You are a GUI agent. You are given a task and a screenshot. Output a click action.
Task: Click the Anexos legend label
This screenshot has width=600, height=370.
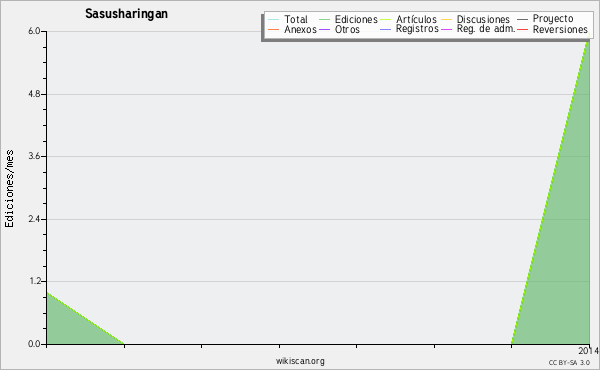coord(300,29)
